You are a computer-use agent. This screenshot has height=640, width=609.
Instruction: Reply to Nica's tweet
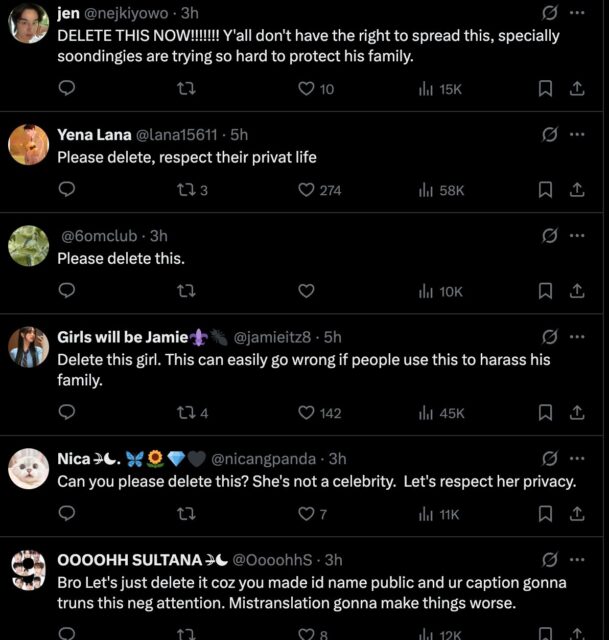[67, 514]
